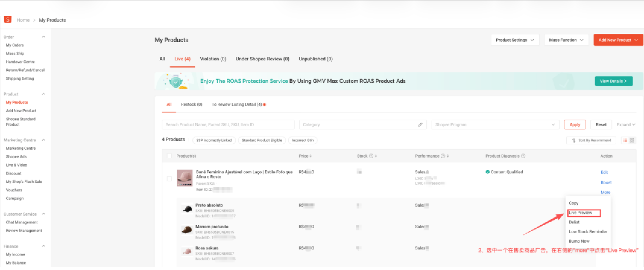Click the help icon next to Product Diagnosis
Viewport: 644px width, 270px height.
pyautogui.click(x=523, y=156)
